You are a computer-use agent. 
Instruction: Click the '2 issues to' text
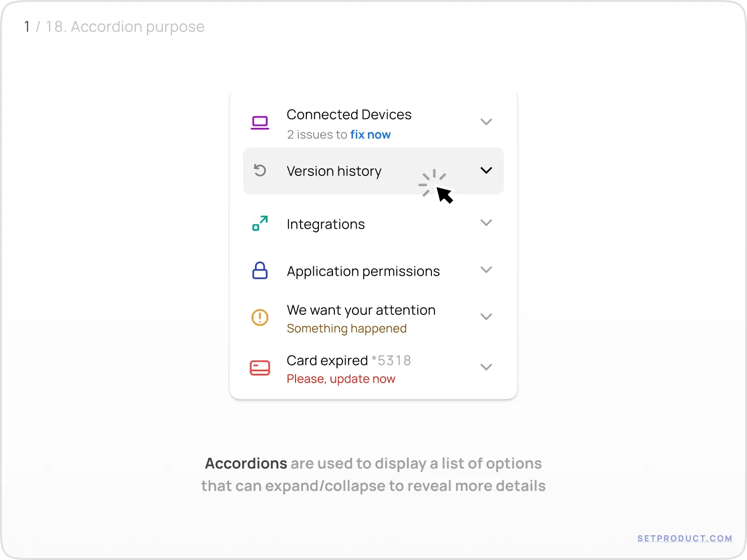click(317, 134)
